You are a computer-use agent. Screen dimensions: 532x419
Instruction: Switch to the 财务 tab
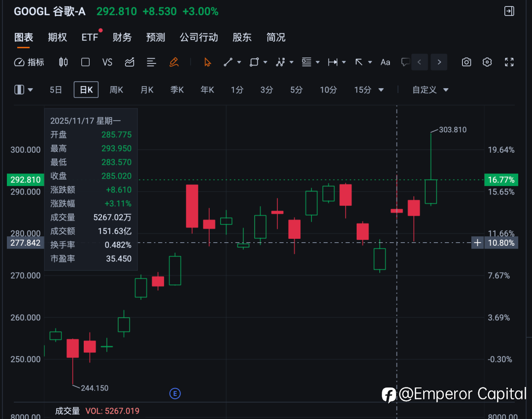(122, 37)
